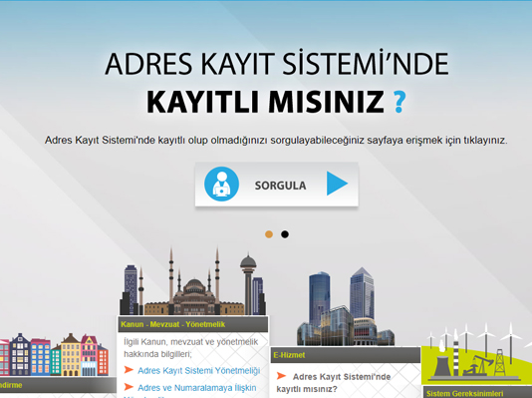The height and width of the screenshot is (398, 532).
Task: Click the orange arrow beside Adres ve Numaralamaya
Action: 129,386
